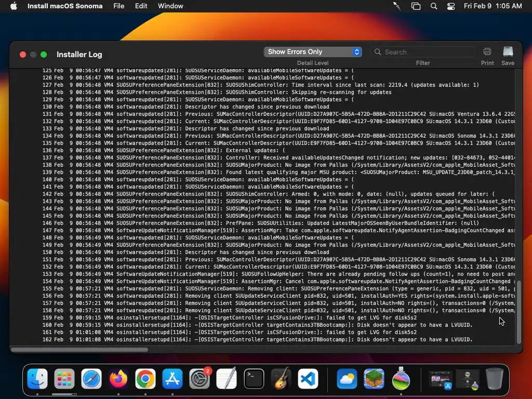
Task: Open the Detail Level dropdown showing Show Errors Only
Action: (312, 52)
